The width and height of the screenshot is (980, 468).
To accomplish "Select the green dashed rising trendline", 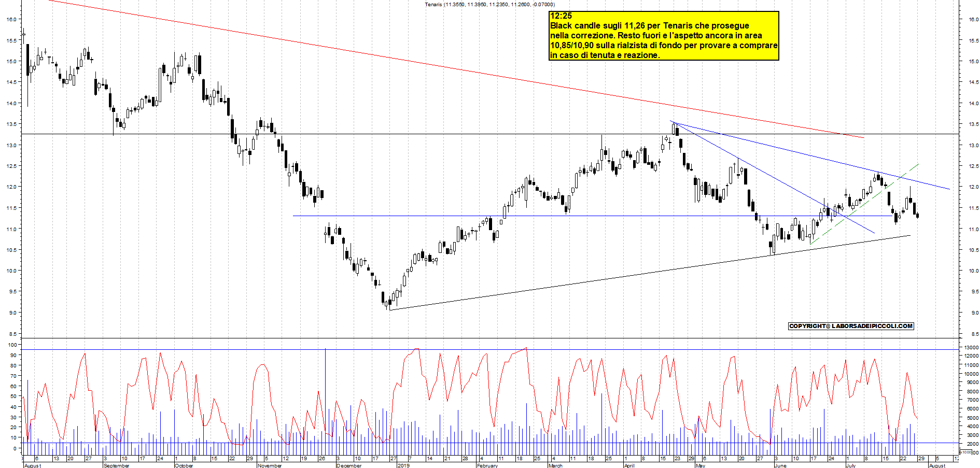I will [864, 204].
